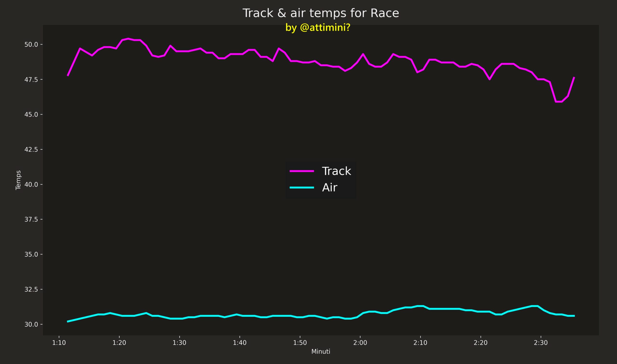
Task: Click the magenta Track legend line swatch
Action: (x=302, y=171)
